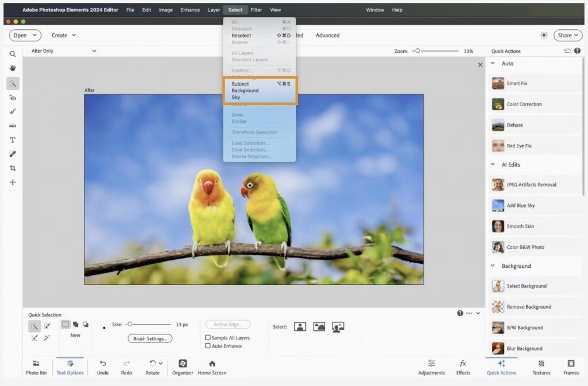Screen dimensions: 588x386
Task: Open Brush Settings
Action: coord(149,338)
